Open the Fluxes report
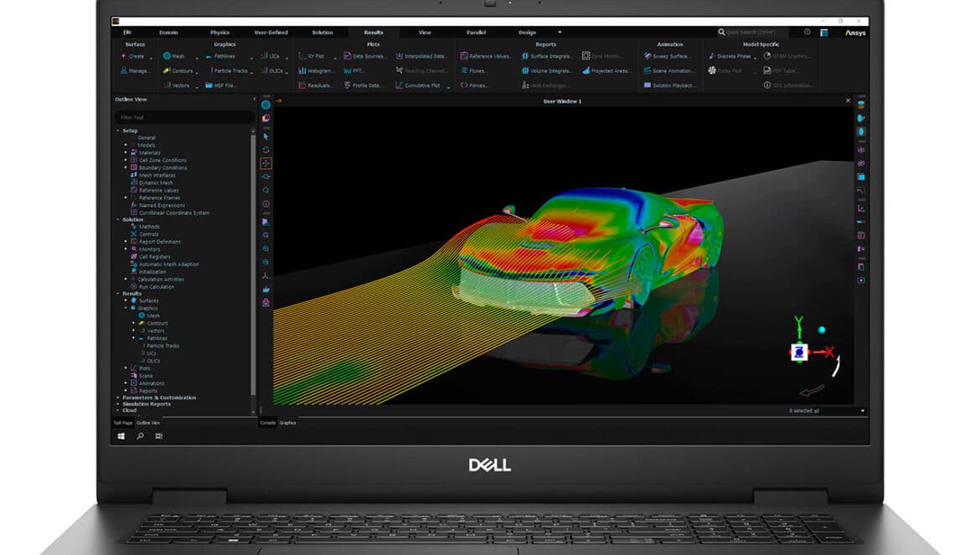 coord(474,70)
